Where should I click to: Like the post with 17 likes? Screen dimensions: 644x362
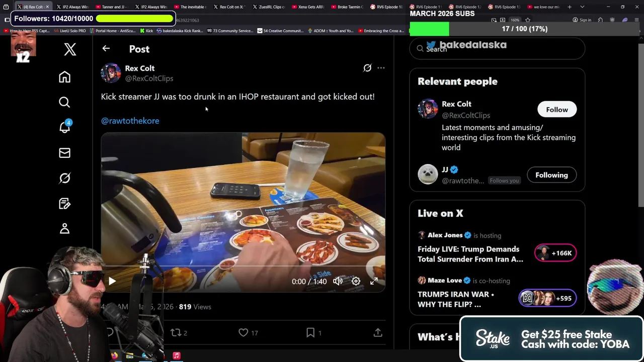pyautogui.click(x=248, y=332)
